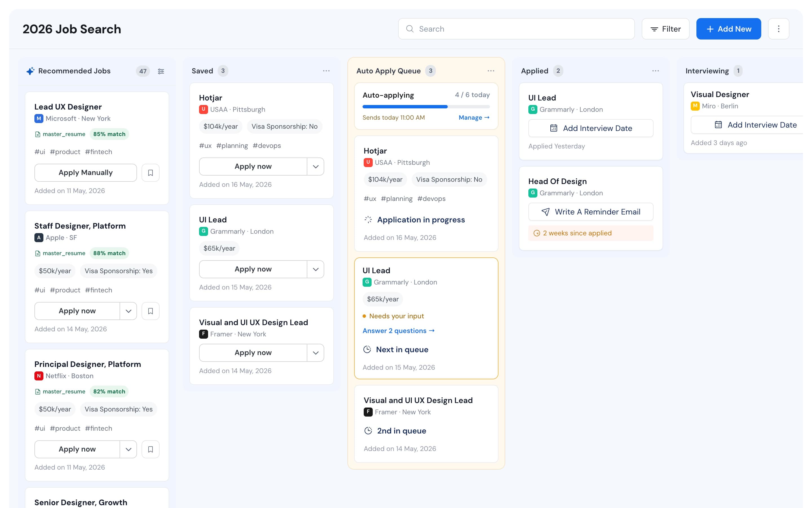Click Apply now for Staff Designer, Platform
812x508 pixels.
pos(77,311)
